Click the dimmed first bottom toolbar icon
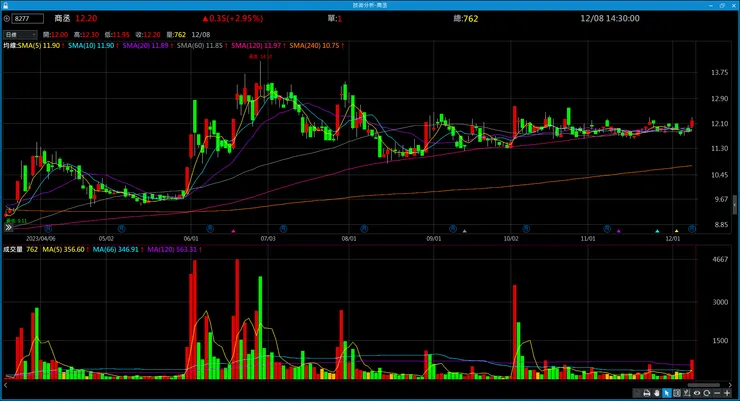Image resolution: width=740 pixels, height=401 pixels. 637,393
